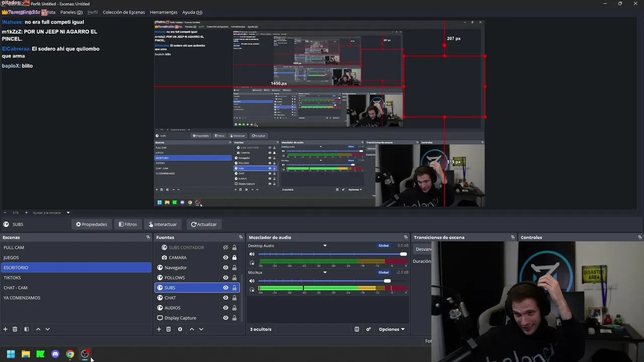This screenshot has width=644, height=362.
Task: Select the YA COMENZAMOS scene
Action: [x=76, y=298]
